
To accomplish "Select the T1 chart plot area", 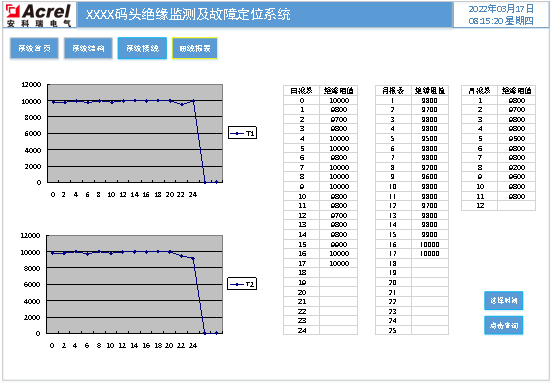I will point(135,133).
